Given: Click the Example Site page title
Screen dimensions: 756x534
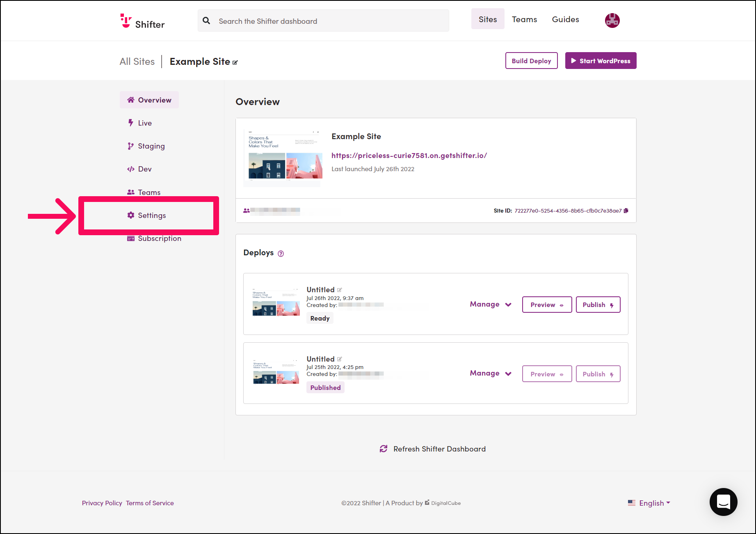Looking at the screenshot, I should [200, 62].
